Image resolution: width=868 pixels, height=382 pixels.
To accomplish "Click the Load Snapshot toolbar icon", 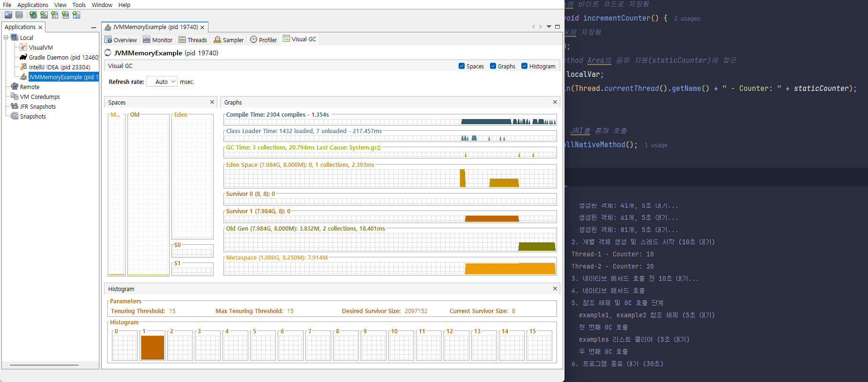I will (x=8, y=15).
